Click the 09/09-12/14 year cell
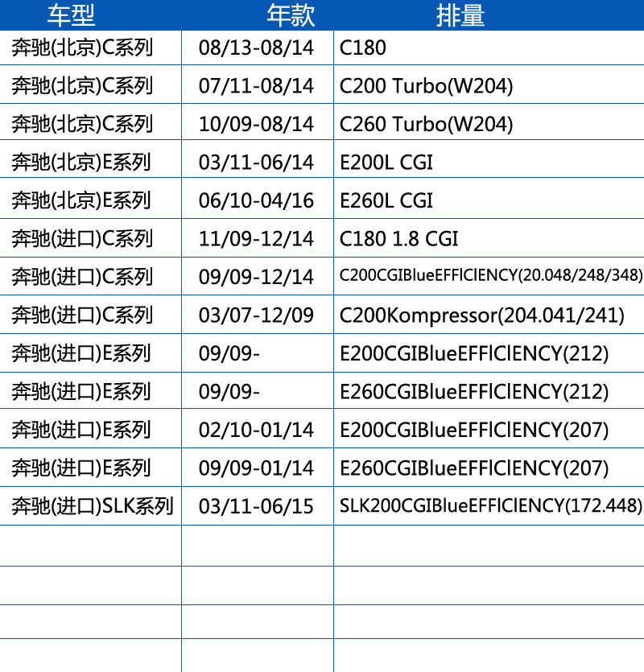This screenshot has height=672, width=644. 257,277
